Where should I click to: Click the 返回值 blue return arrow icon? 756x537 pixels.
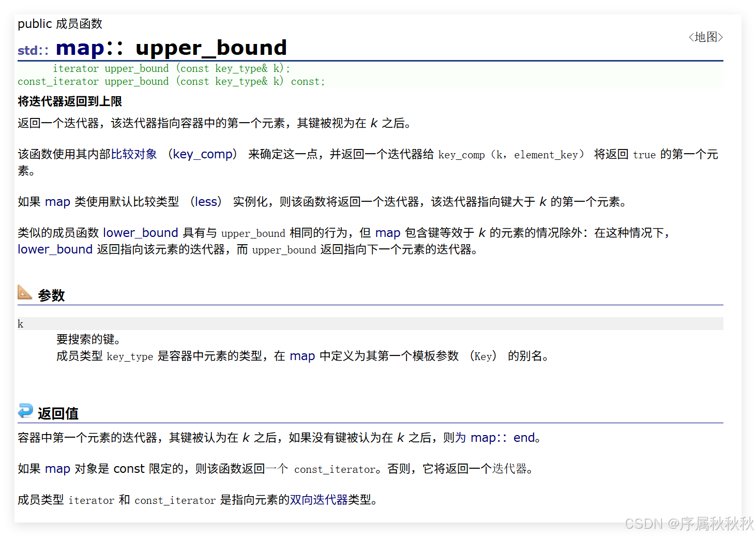pyautogui.click(x=25, y=410)
